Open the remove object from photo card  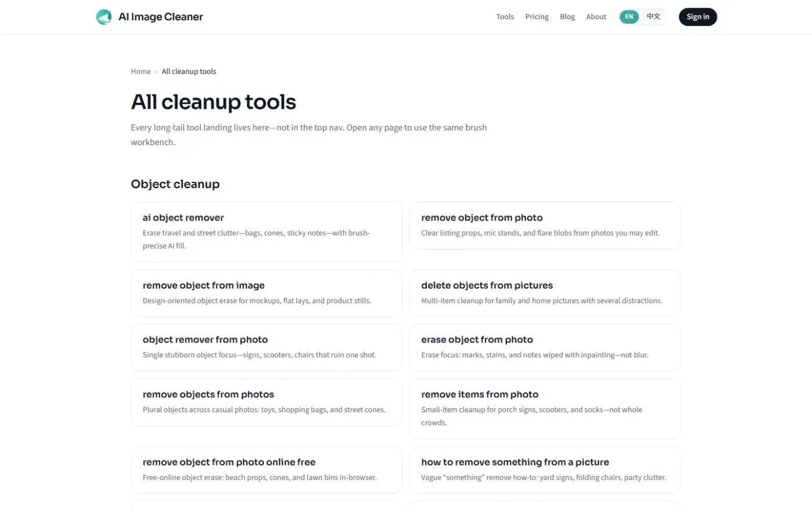pos(545,225)
